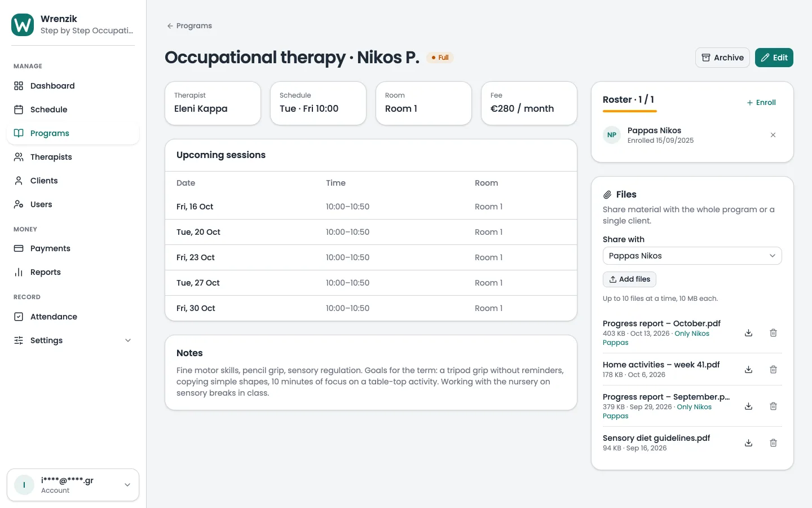812x508 pixels.
Task: Click the Full status badge
Action: tap(440, 58)
